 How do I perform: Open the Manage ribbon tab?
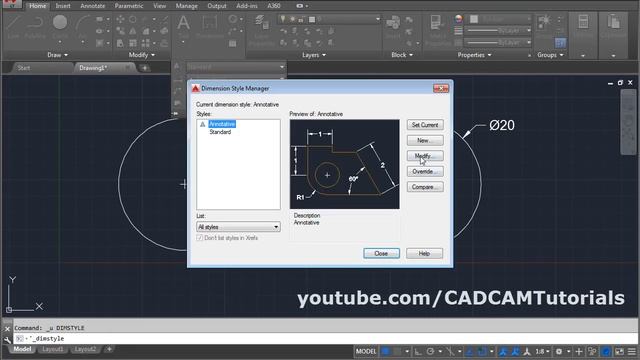pyautogui.click(x=186, y=6)
